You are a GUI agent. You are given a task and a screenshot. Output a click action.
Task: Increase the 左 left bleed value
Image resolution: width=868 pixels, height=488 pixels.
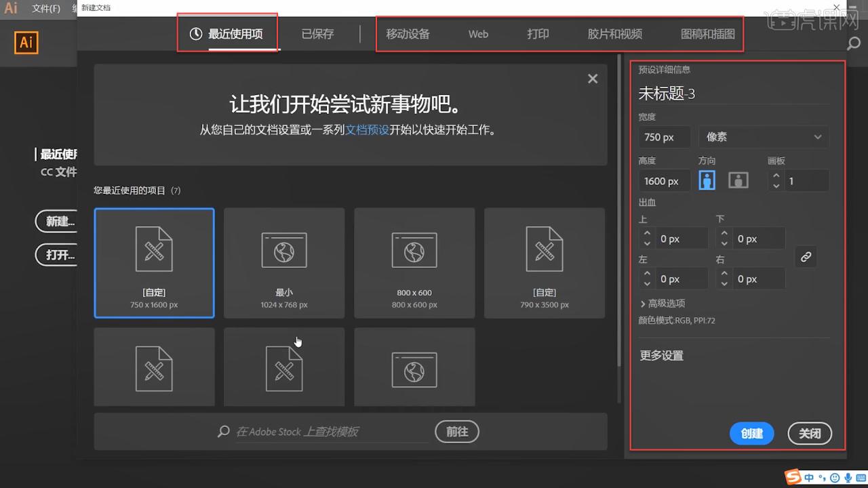point(647,274)
